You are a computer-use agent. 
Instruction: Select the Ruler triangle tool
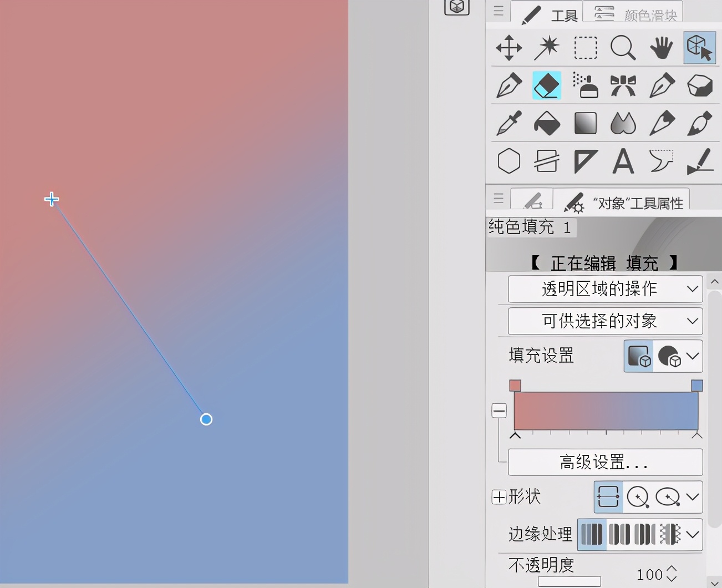pos(586,161)
